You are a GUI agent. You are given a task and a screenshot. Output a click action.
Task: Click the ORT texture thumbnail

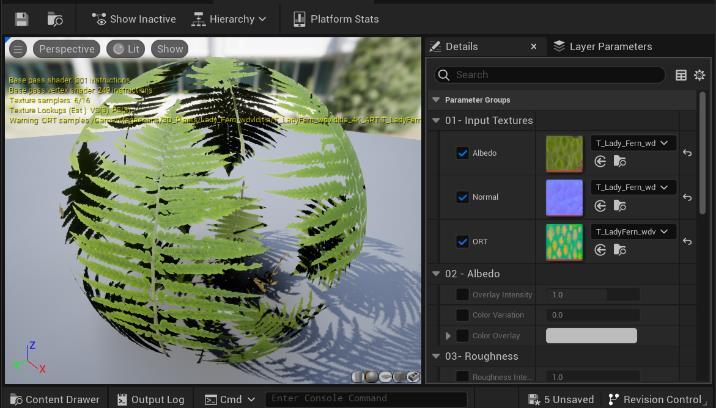pos(564,242)
